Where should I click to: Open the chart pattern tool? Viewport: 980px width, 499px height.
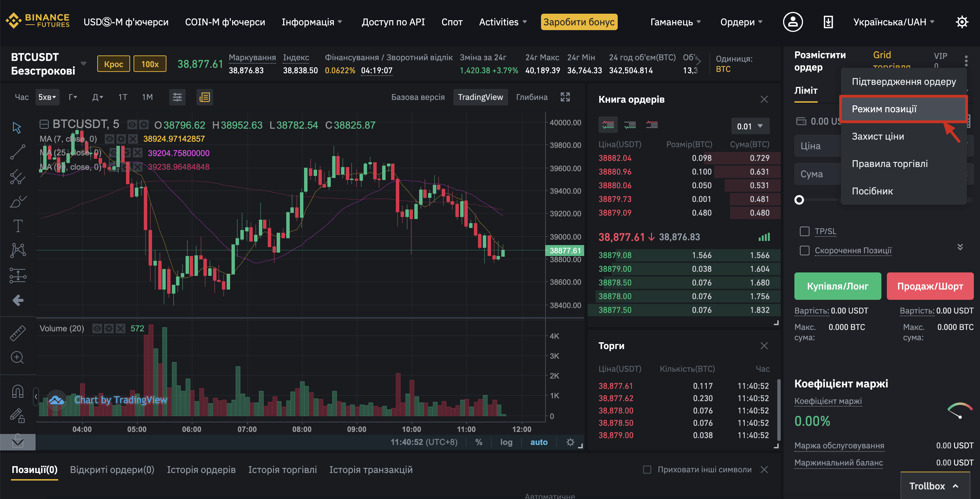coord(18,250)
